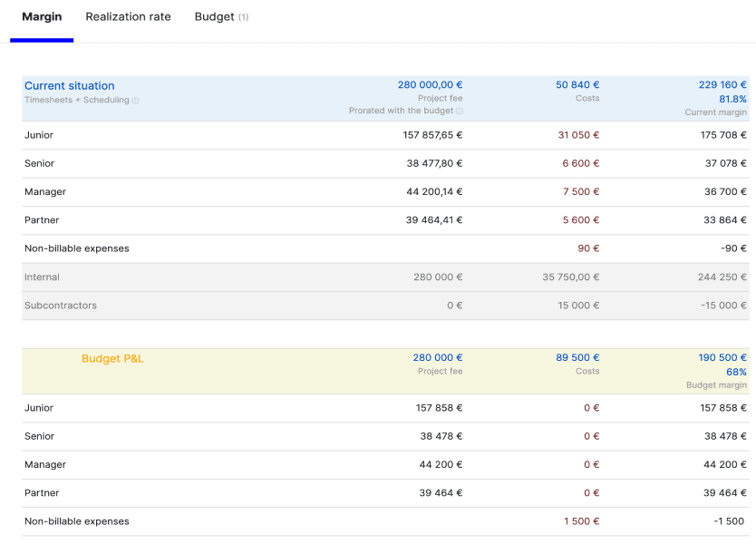Select the Margin tab
Viewport: 756px width, 544px height.
[42, 16]
